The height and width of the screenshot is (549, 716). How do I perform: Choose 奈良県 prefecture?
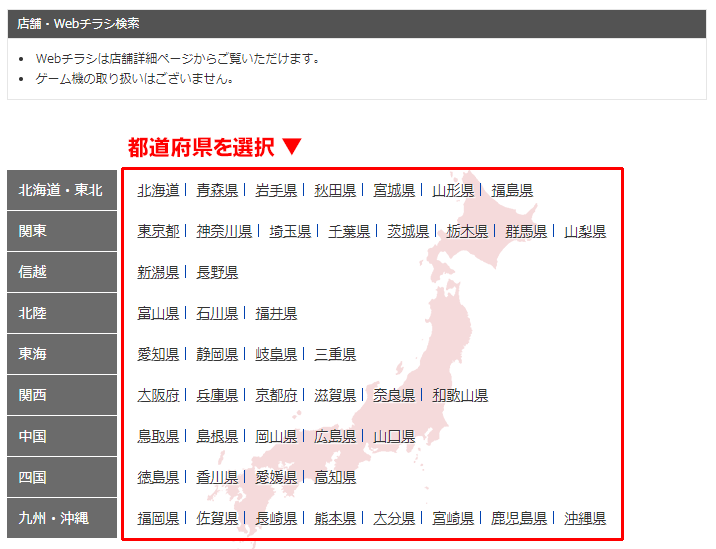[394, 396]
